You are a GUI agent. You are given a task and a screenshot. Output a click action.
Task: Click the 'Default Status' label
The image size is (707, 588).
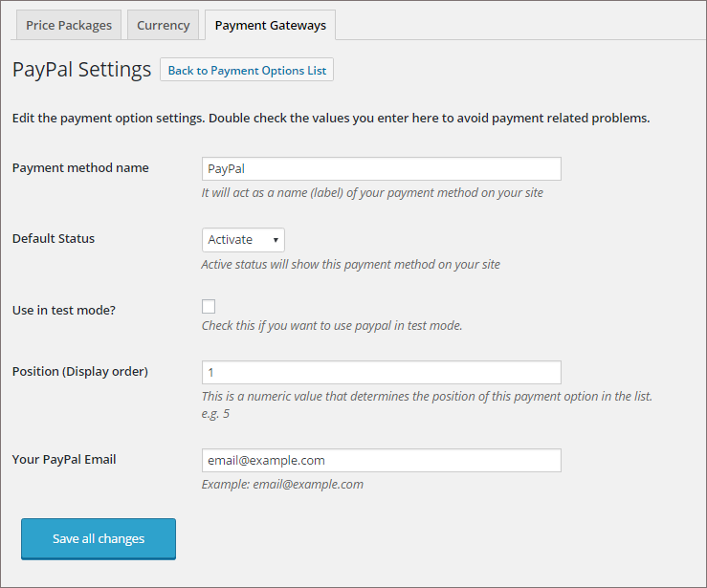click(54, 238)
